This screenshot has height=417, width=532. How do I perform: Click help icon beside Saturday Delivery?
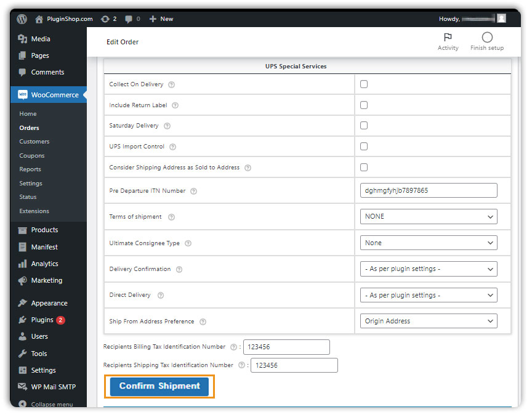tap(167, 126)
